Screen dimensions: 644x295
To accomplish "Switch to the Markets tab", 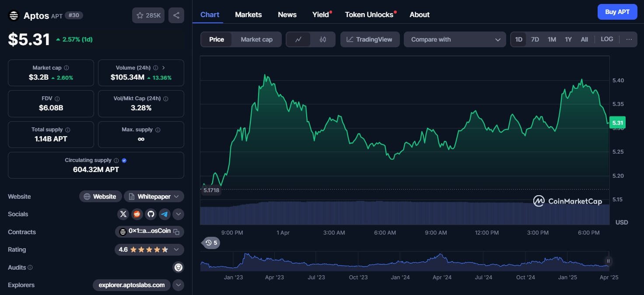I will pos(248,14).
